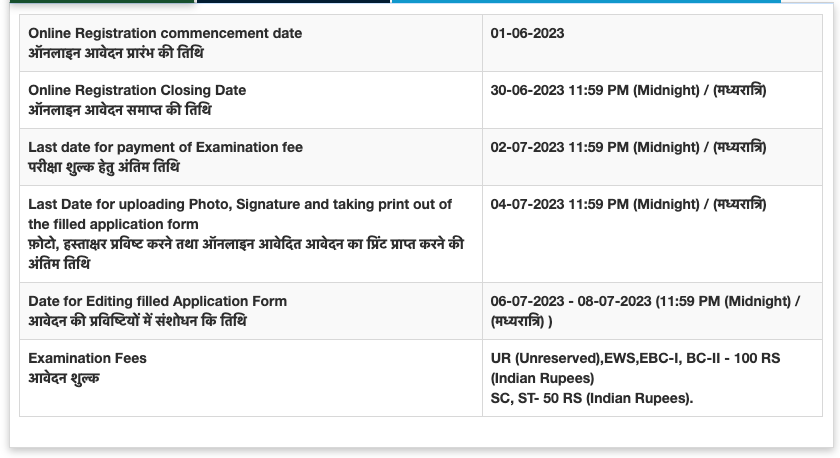
Task: Click the "Online Registration commencement date" label
Action: [165, 33]
